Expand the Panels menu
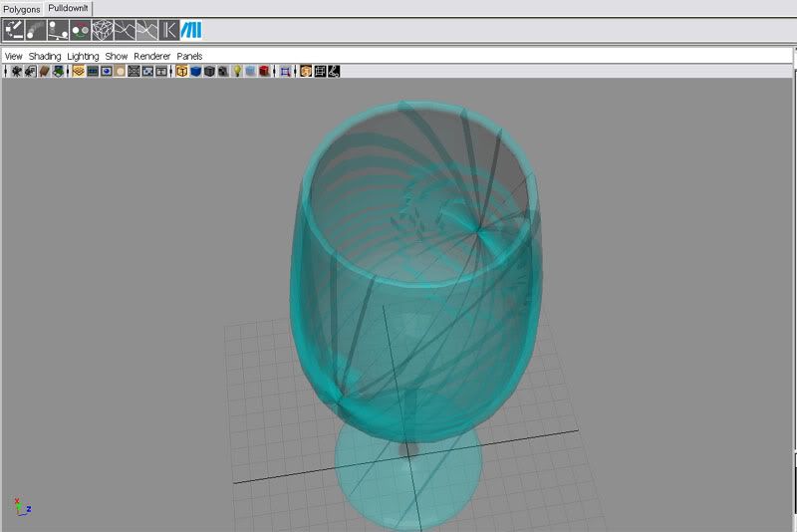 189,57
